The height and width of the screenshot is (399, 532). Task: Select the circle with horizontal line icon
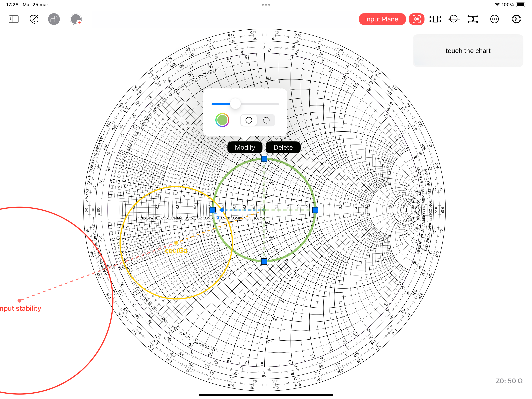tap(454, 19)
